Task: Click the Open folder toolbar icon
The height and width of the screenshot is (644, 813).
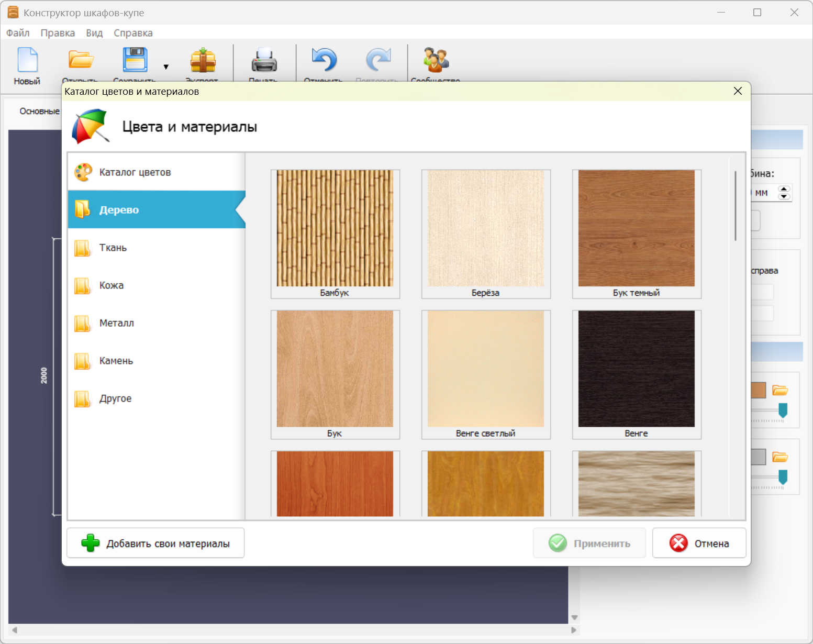Action: tap(81, 60)
